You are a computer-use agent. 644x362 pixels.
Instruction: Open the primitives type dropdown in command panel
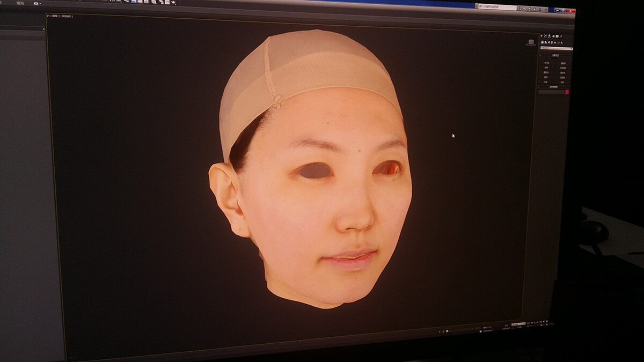pyautogui.click(x=556, y=49)
